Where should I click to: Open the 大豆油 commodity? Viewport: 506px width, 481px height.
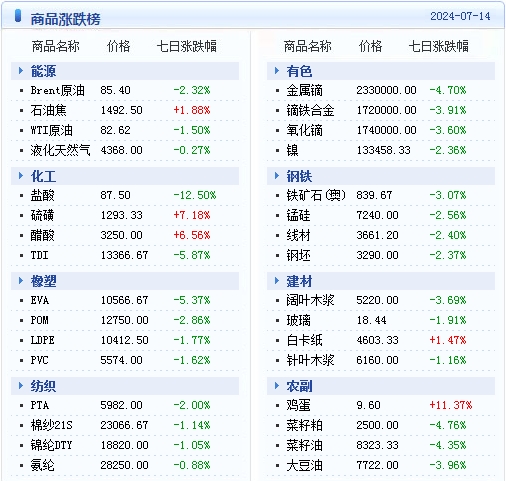(304, 465)
